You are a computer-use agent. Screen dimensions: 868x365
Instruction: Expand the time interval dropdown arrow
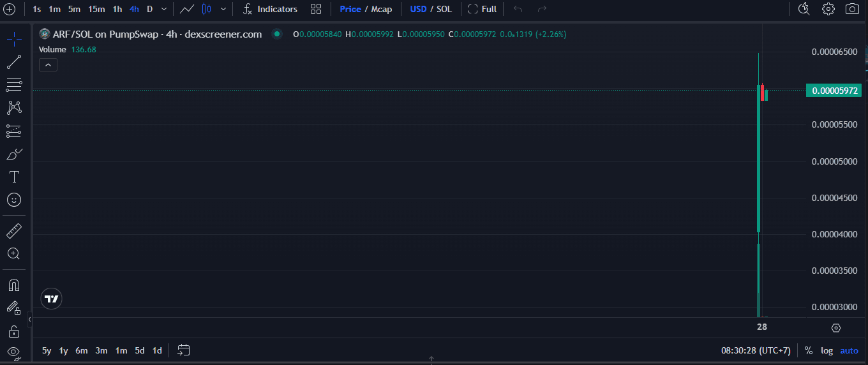click(x=164, y=9)
